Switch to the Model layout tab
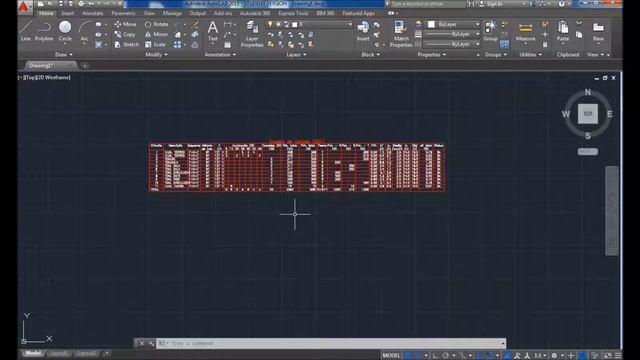Screen dimensions: 640x360 pos(33,353)
